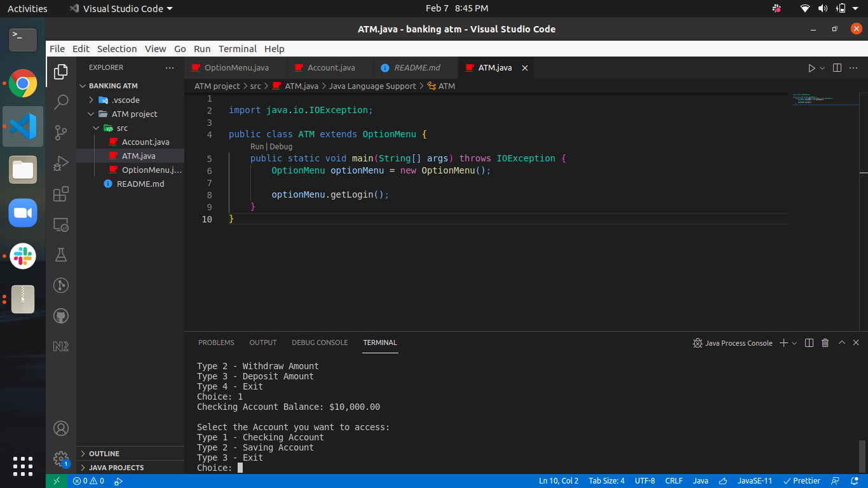
Task: Split the editor to the right
Action: [x=837, y=68]
